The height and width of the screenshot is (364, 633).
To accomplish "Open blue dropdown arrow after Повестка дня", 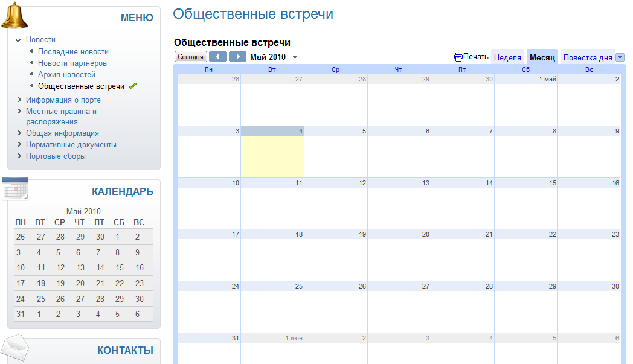I will pyautogui.click(x=620, y=58).
